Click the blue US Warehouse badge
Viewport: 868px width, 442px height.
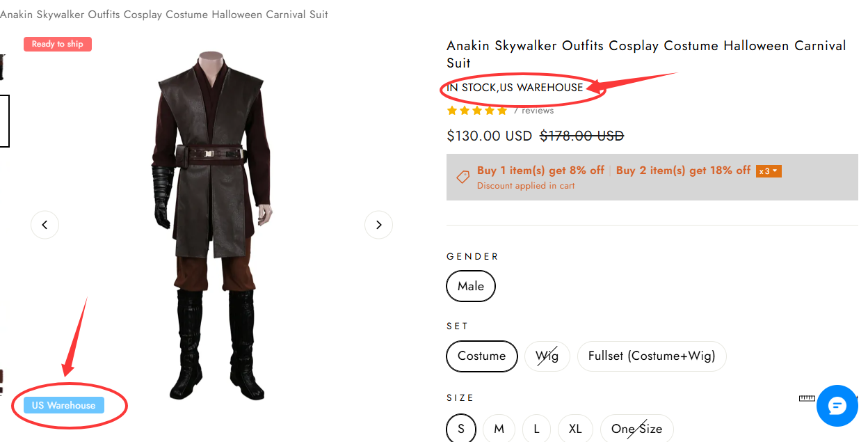[64, 405]
